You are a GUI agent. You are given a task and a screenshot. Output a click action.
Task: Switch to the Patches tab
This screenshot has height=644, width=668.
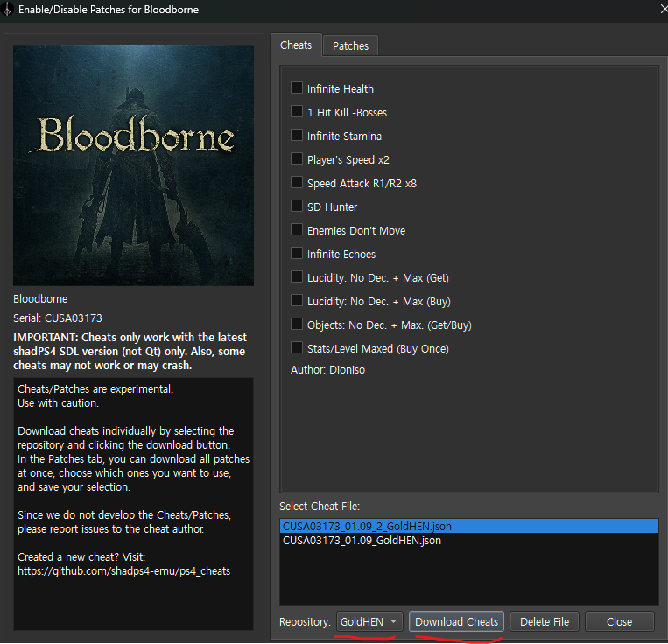pos(350,45)
